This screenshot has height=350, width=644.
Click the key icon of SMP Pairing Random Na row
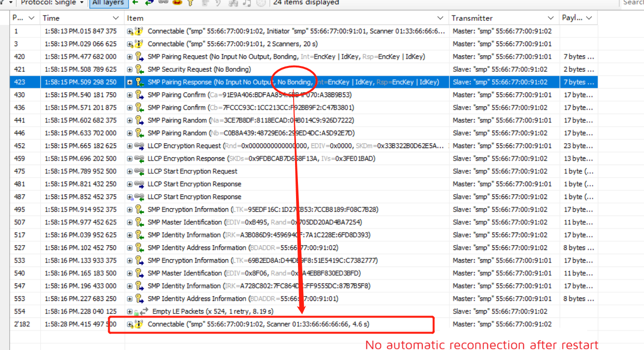tap(139, 120)
